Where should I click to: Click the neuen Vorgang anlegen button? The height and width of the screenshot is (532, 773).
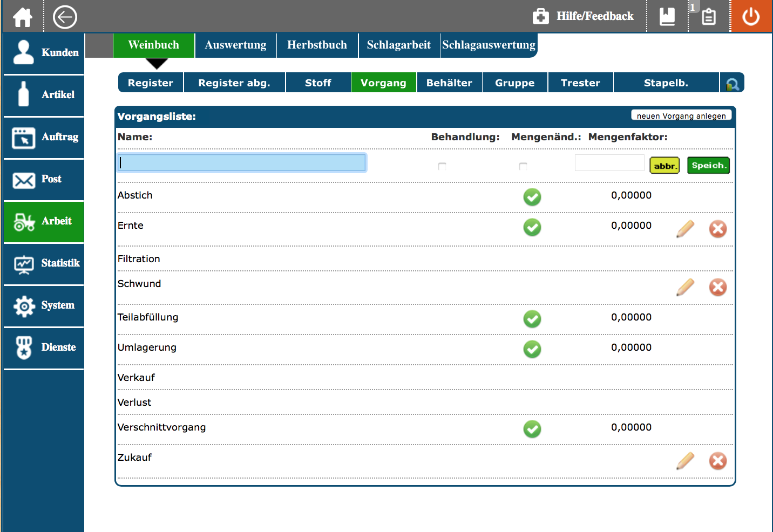click(681, 115)
